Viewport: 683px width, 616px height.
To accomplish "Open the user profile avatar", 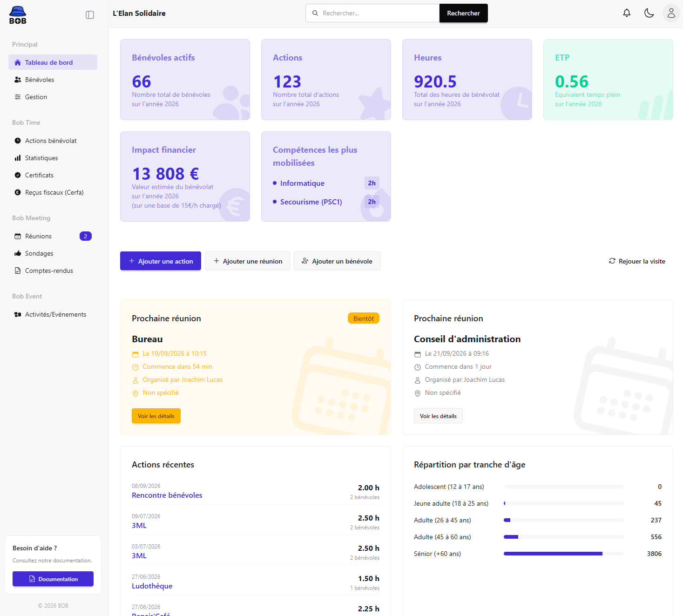I will (671, 13).
